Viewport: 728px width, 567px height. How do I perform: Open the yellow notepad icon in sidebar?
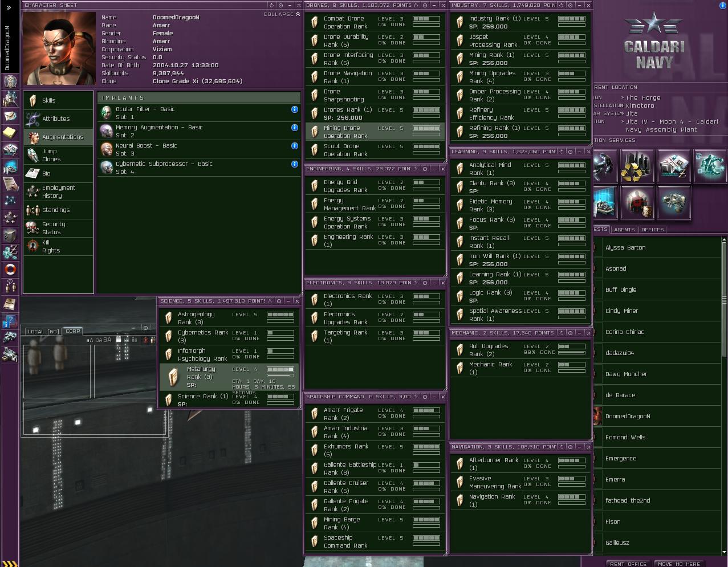click(x=10, y=133)
